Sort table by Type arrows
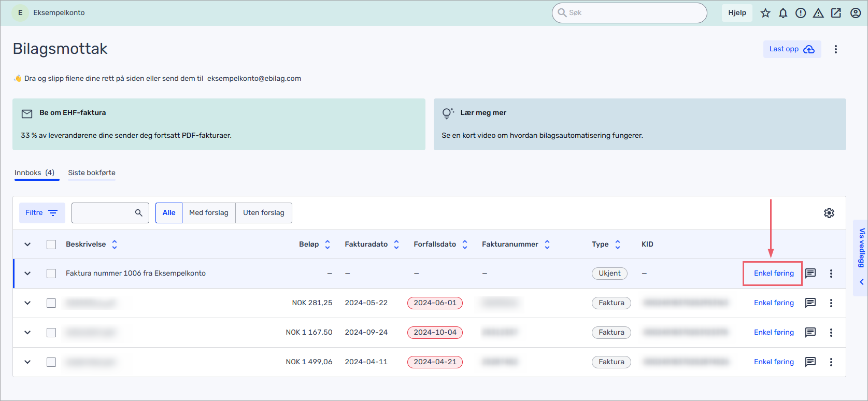 [x=618, y=244]
